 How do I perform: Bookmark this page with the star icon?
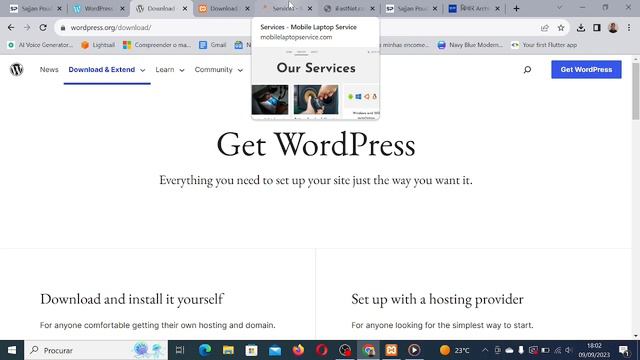pos(561,28)
